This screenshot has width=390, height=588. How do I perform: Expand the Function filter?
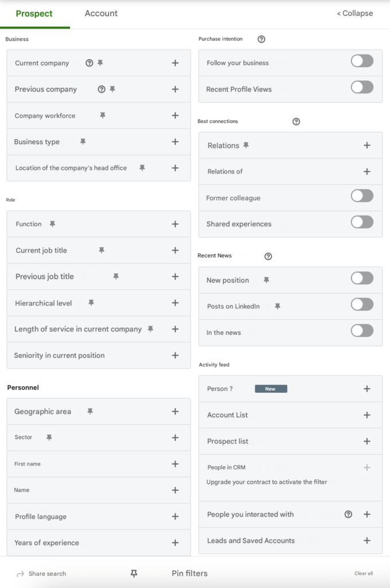click(175, 224)
